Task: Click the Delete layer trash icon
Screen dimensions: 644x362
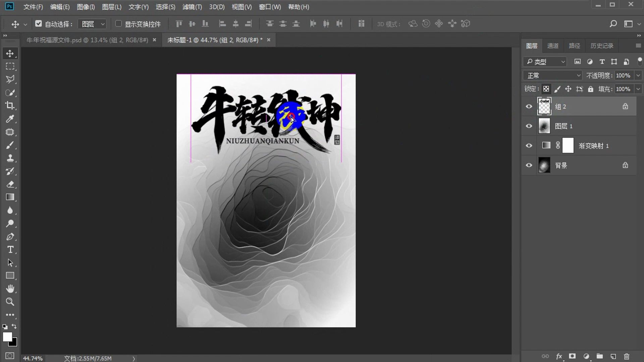Action: click(627, 356)
